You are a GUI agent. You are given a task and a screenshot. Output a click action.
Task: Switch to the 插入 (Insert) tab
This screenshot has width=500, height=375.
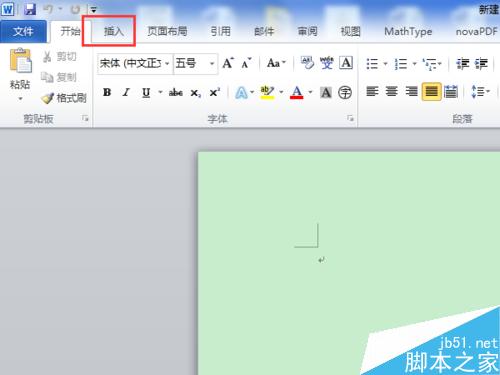pyautogui.click(x=114, y=31)
